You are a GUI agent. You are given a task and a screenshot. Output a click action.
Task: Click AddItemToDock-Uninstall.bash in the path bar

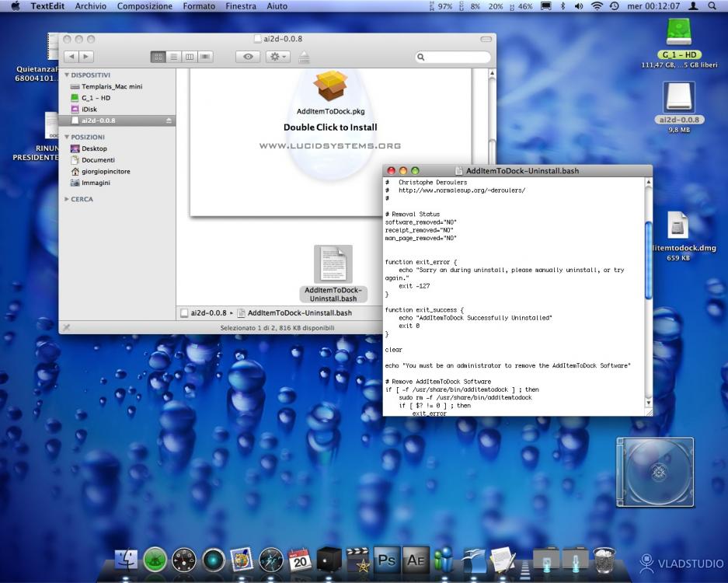tap(294, 313)
